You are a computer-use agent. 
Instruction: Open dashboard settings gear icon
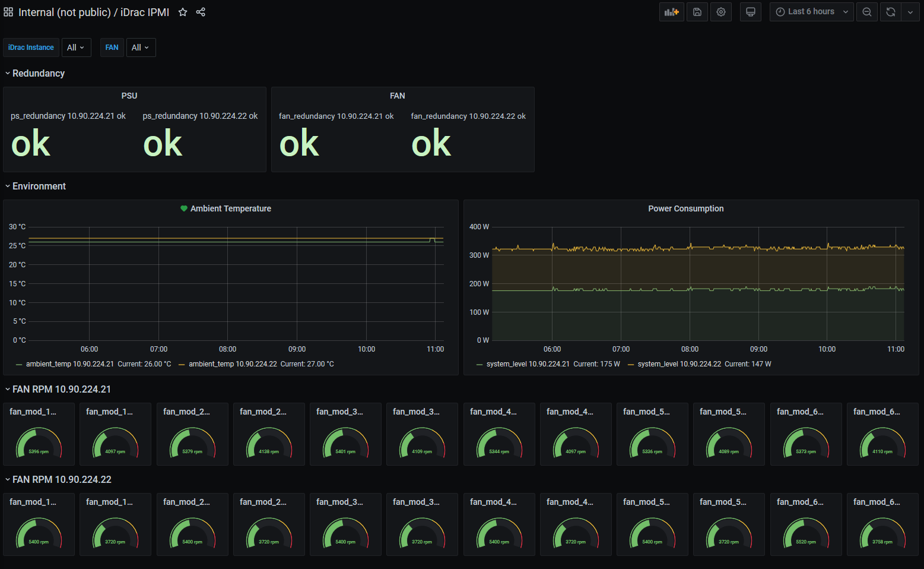click(x=721, y=12)
